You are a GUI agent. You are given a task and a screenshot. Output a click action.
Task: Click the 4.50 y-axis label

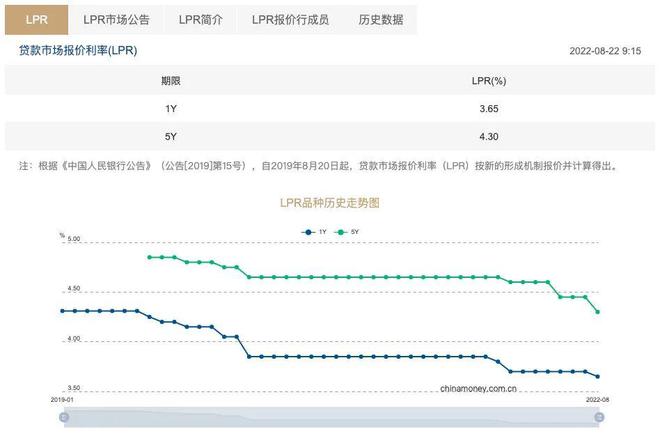pyautogui.click(x=74, y=289)
